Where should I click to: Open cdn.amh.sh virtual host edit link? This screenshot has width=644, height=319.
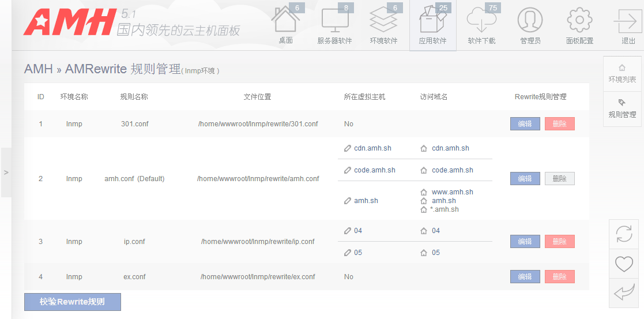point(372,148)
